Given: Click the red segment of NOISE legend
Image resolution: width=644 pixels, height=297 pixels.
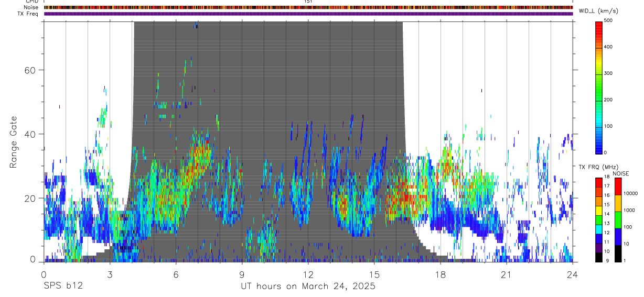Looking at the screenshot, I should tap(617, 186).
